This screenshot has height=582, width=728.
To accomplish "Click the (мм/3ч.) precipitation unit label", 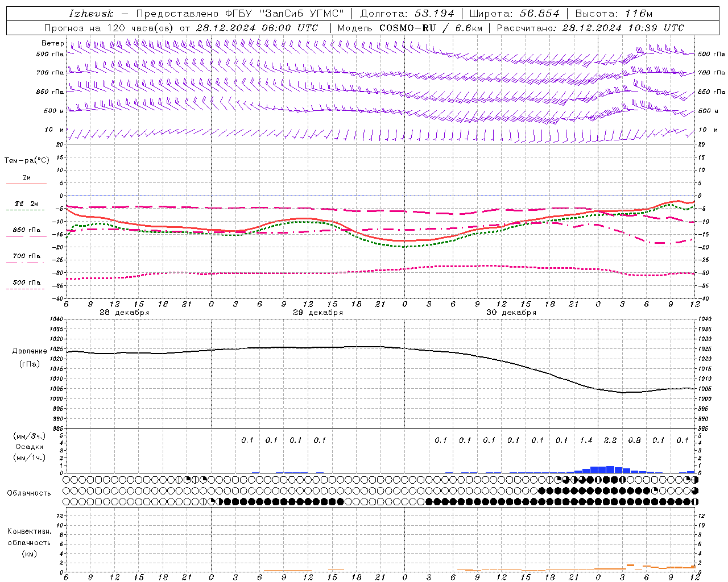I will click(x=30, y=436).
